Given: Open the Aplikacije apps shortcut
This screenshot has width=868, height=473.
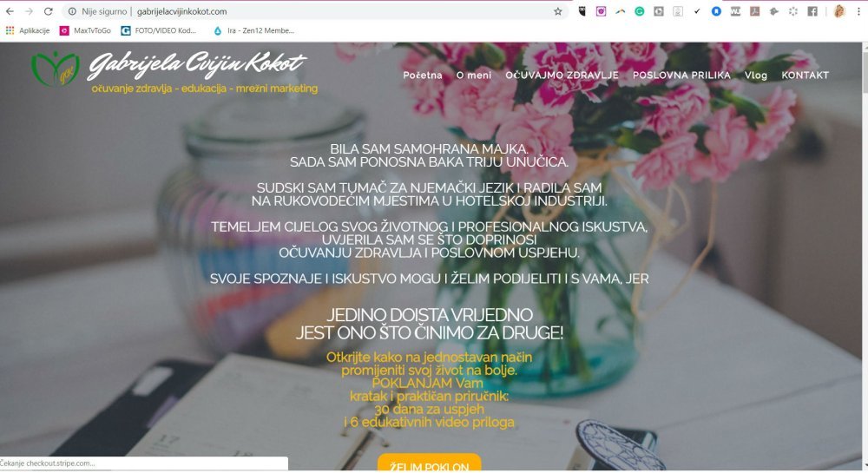Looking at the screenshot, I should [28, 31].
